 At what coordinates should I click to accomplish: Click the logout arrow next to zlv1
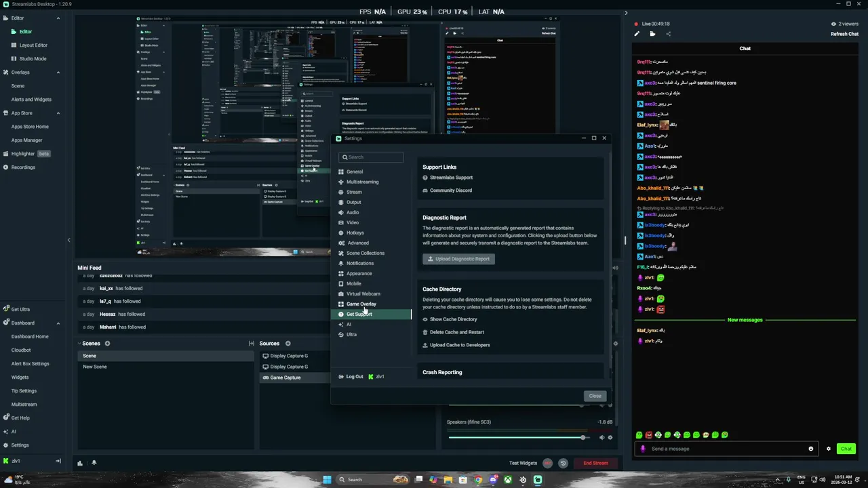58,461
